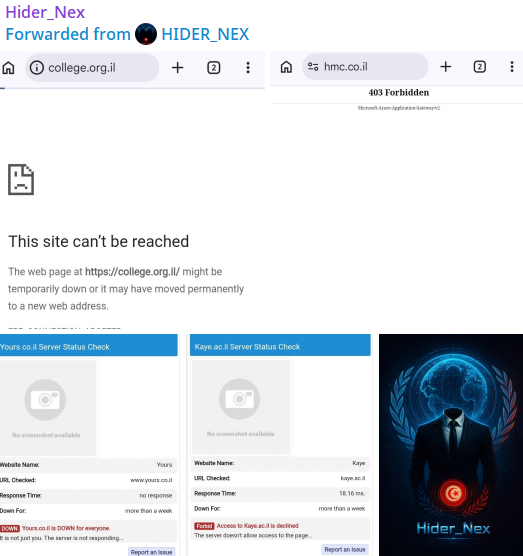Click Kaye.ac.il no-screenshot placeholder
The width and height of the screenshot is (523, 556).
point(241,407)
